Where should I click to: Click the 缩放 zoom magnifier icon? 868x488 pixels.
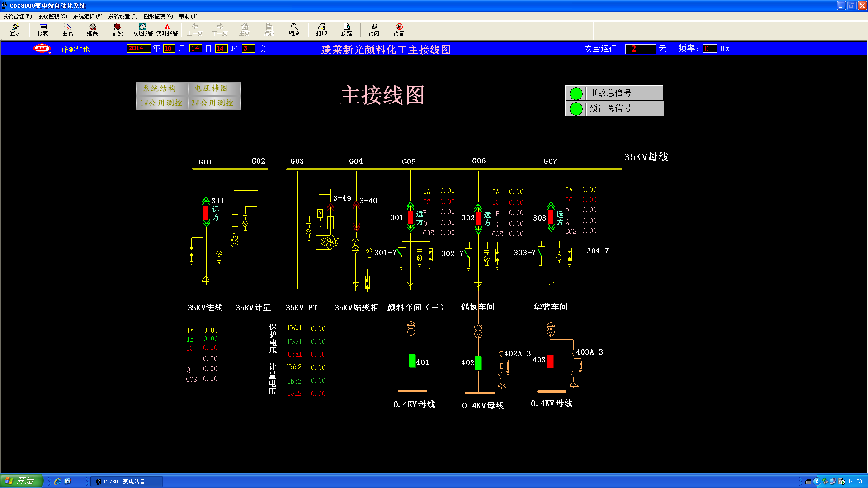pyautogui.click(x=294, y=29)
